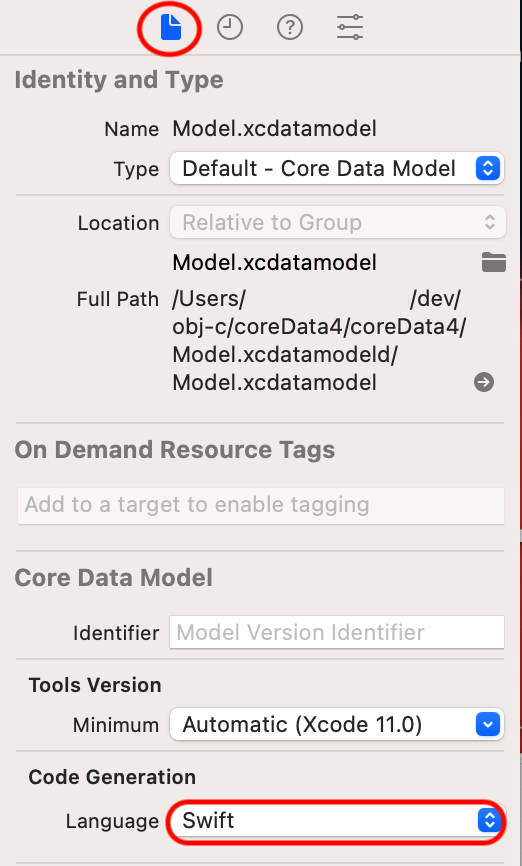Show the Data Model inspector sliders icon
The height and width of the screenshot is (866, 522).
pos(350,27)
